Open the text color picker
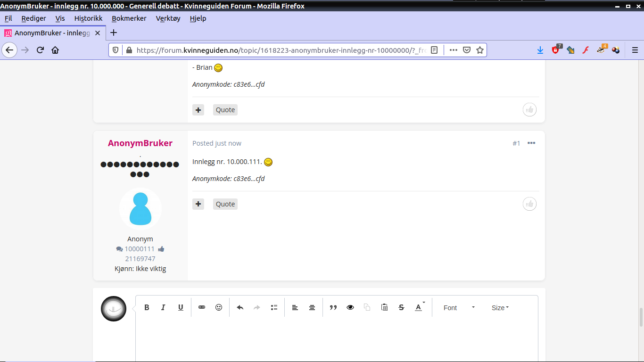 pyautogui.click(x=419, y=307)
